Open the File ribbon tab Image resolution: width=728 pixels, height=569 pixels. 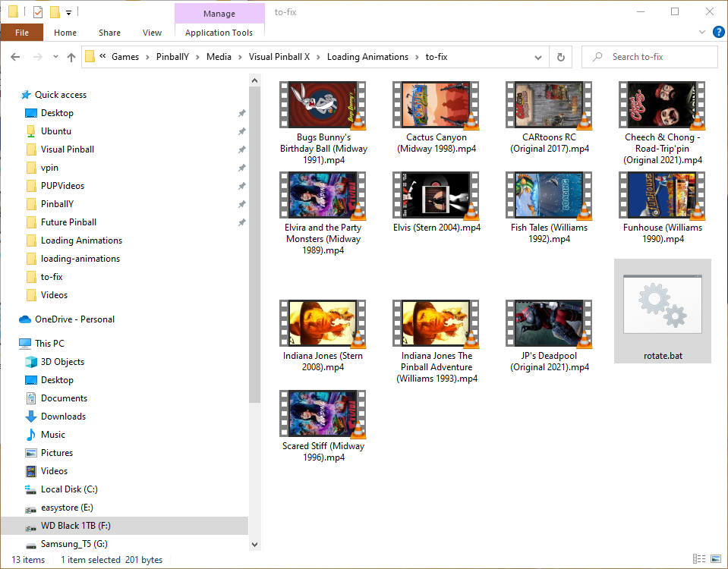pos(22,33)
